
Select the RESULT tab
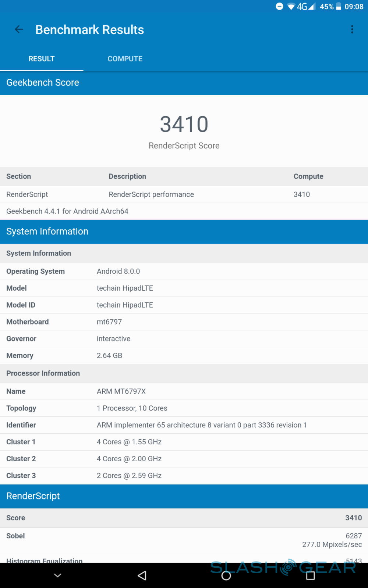pyautogui.click(x=42, y=59)
